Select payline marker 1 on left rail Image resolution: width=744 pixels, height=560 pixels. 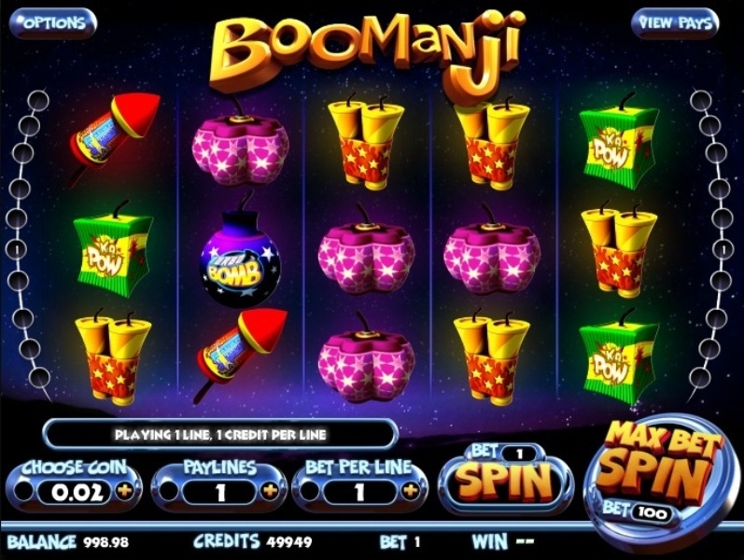point(17,247)
